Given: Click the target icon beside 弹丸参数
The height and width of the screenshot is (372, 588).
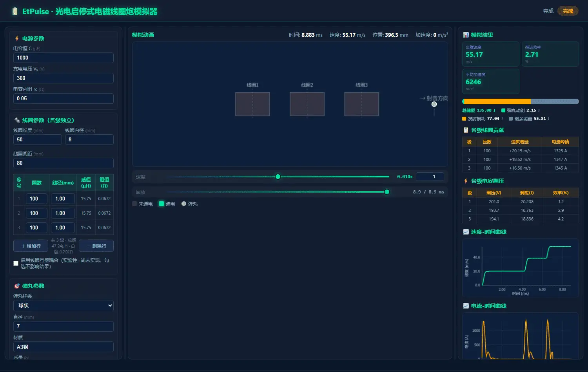Looking at the screenshot, I should coord(17,286).
